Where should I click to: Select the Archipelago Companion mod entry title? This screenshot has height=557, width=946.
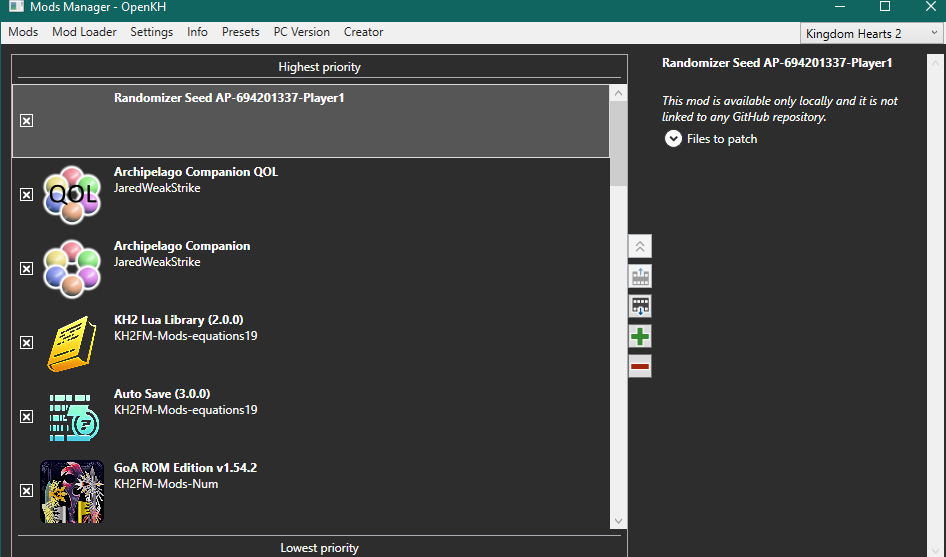point(182,246)
